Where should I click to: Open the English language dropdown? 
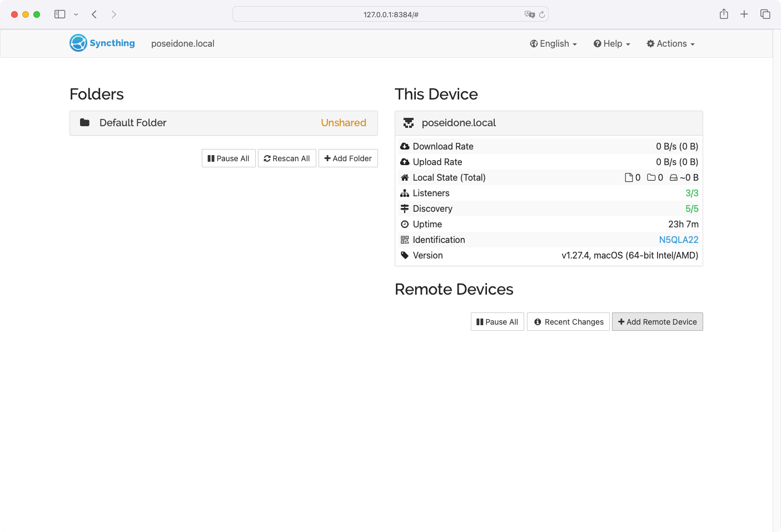click(553, 43)
